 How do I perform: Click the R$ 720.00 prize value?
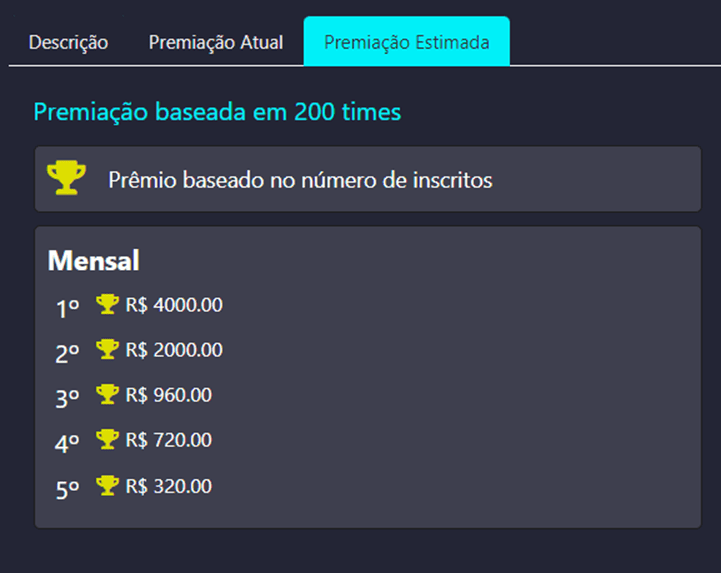[169, 440]
